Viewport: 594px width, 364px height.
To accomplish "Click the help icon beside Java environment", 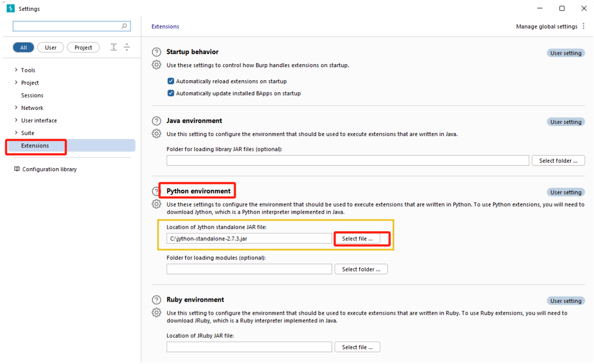I will click(156, 121).
